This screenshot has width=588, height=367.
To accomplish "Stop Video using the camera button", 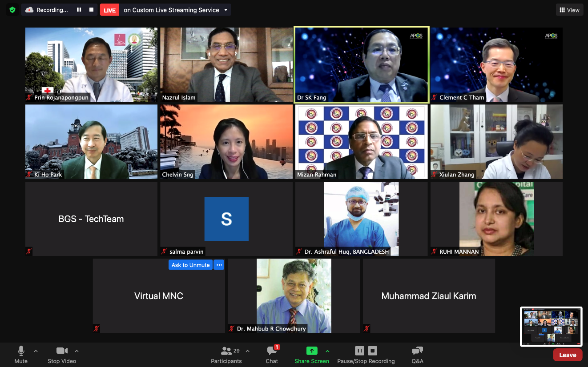I will 62,355.
